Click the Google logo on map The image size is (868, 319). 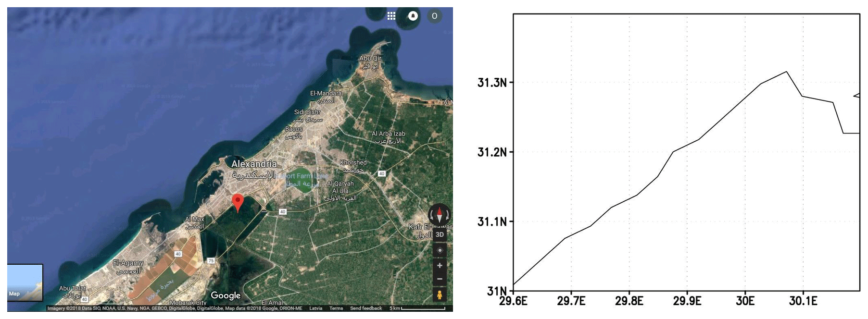(x=226, y=295)
